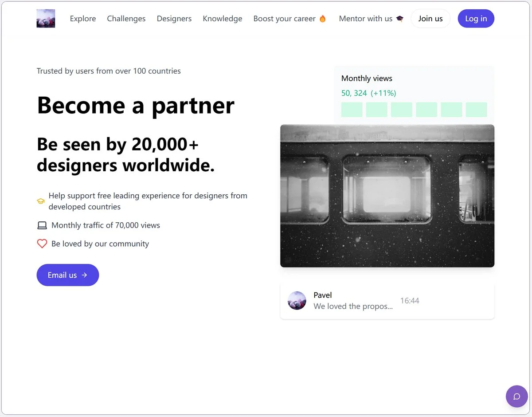532x417 pixels.
Task: Click the site logo in the header
Action: coord(46,19)
